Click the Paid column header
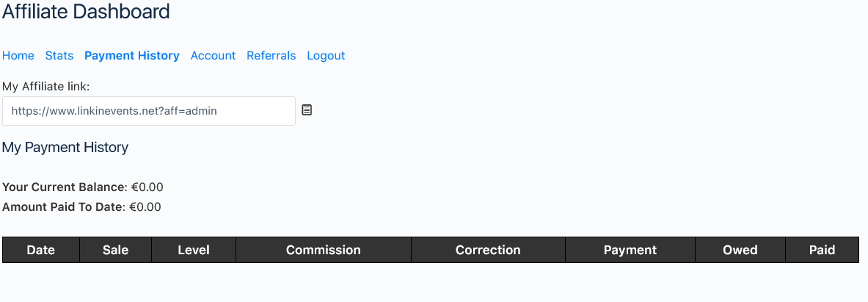 (x=822, y=250)
